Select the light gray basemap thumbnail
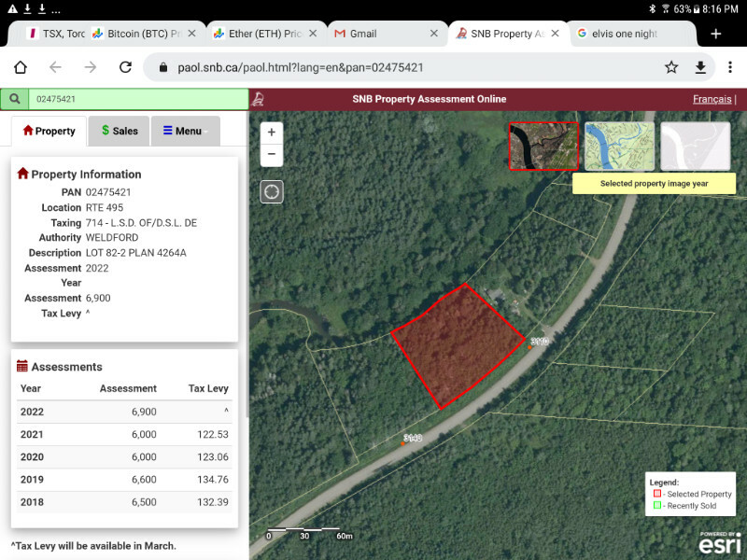Image resolution: width=747 pixels, height=560 pixels. click(x=695, y=147)
